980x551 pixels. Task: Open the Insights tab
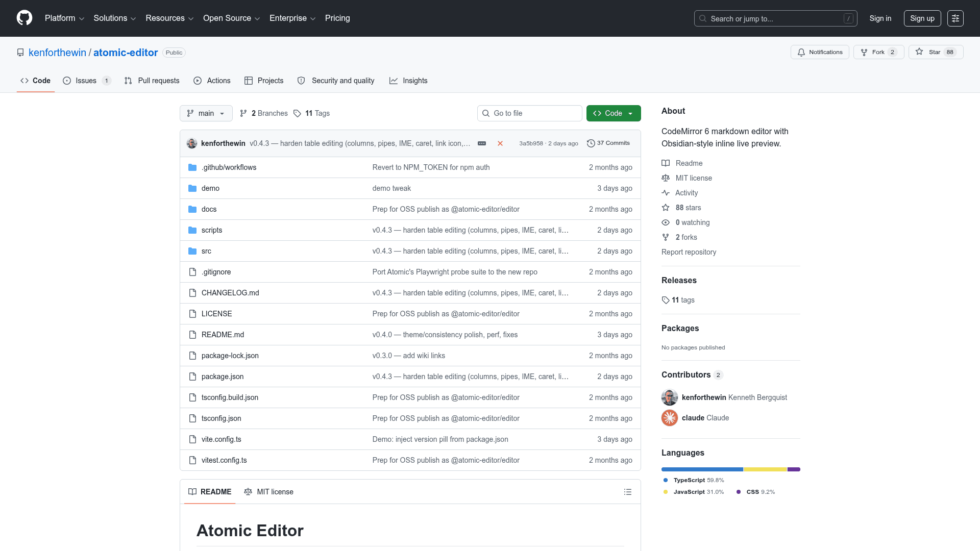[408, 81]
